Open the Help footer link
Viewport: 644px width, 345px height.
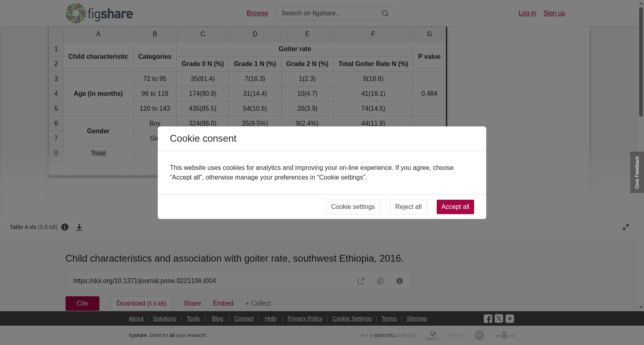pyautogui.click(x=270, y=318)
